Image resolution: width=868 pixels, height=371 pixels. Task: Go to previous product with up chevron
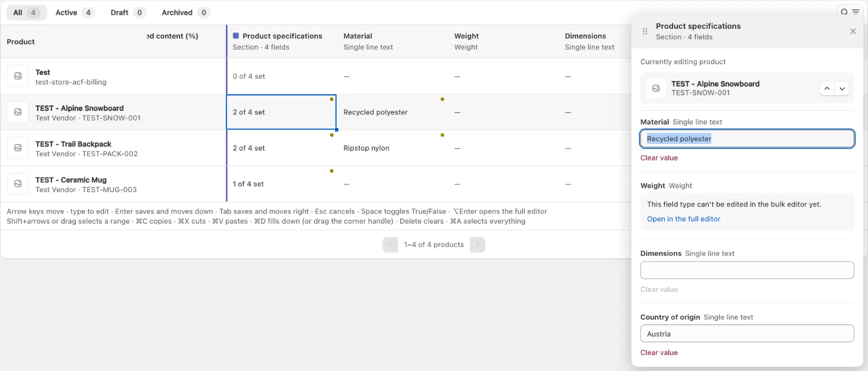pyautogui.click(x=827, y=88)
